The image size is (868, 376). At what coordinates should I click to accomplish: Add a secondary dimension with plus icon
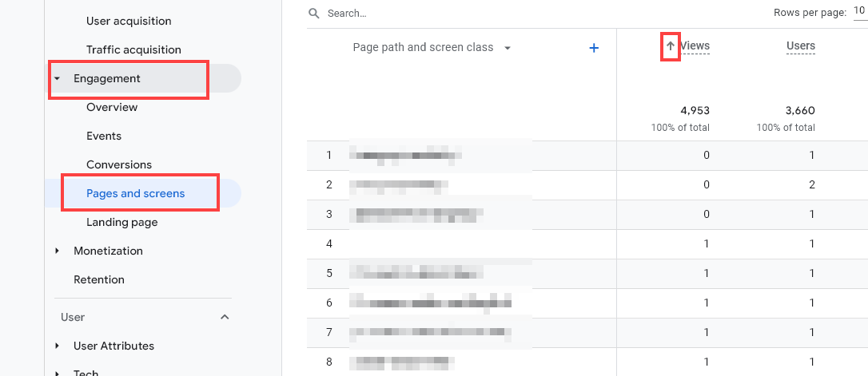pos(594,48)
